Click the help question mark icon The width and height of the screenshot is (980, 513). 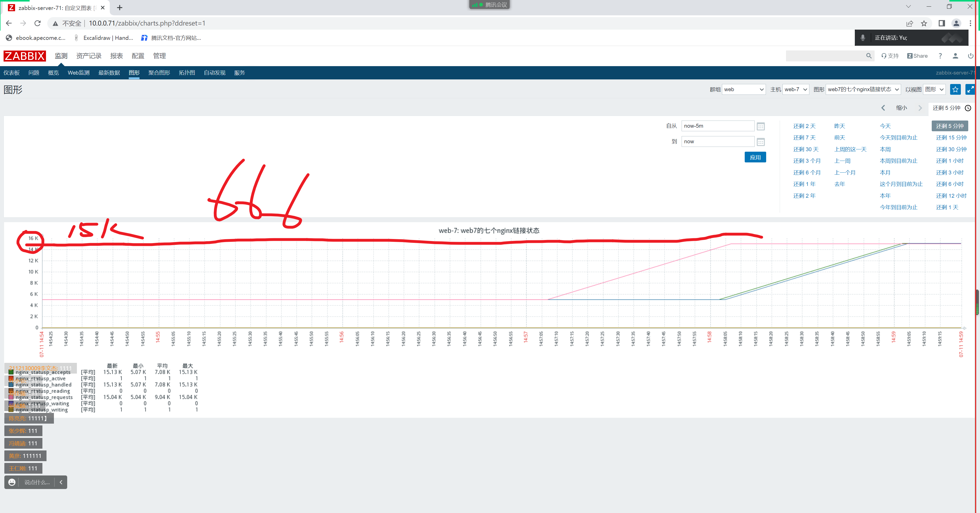click(x=940, y=56)
